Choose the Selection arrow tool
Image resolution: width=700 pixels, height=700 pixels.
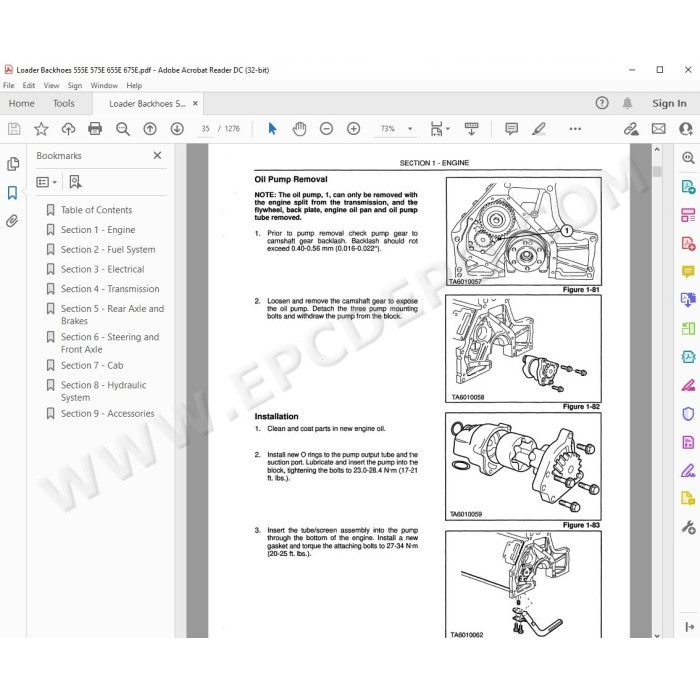(272, 129)
